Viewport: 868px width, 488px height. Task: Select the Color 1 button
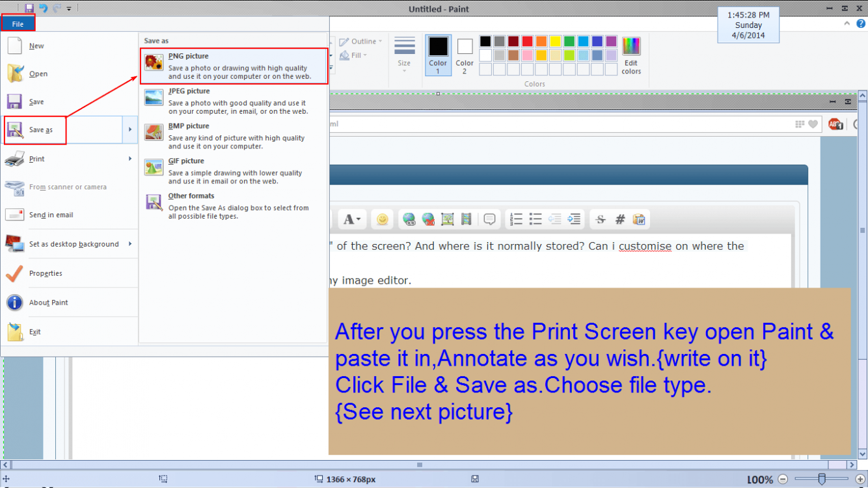(x=438, y=55)
